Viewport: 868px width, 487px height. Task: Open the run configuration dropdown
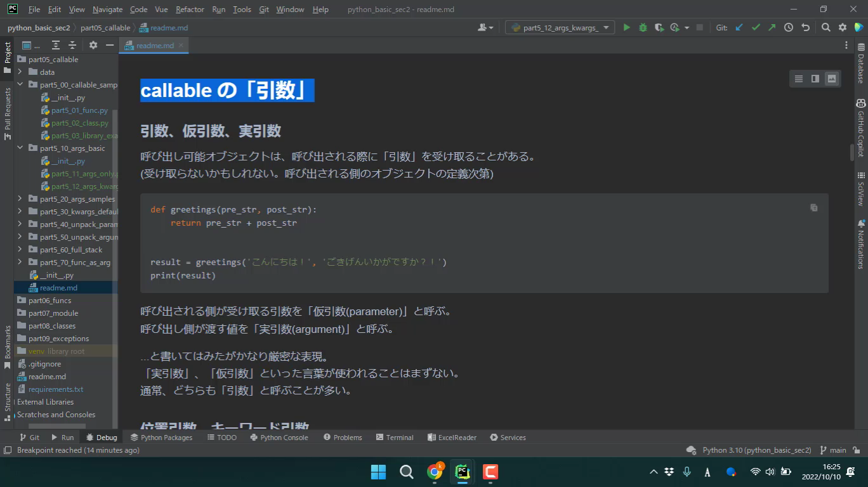tap(560, 27)
